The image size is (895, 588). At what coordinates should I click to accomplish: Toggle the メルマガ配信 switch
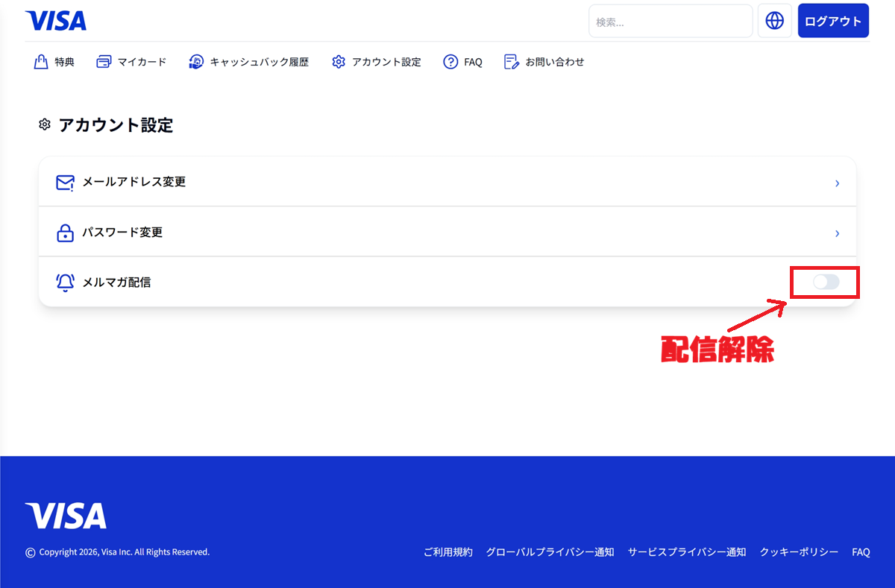(826, 282)
